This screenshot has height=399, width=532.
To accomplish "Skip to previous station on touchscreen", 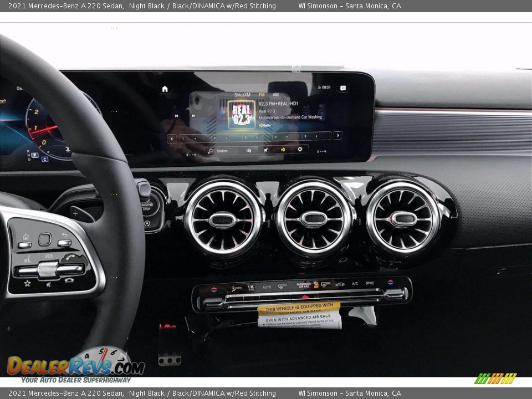I will click(176, 116).
